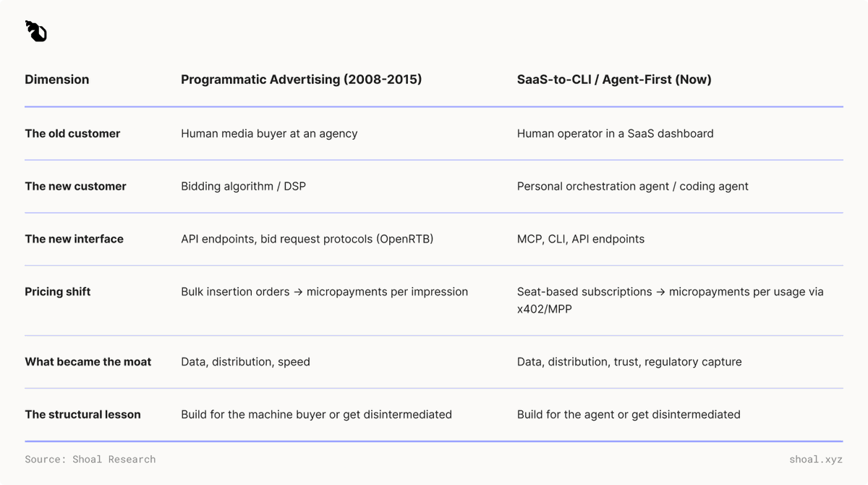Click the Source: Shoal Research text
The height and width of the screenshot is (485, 868).
click(x=90, y=459)
